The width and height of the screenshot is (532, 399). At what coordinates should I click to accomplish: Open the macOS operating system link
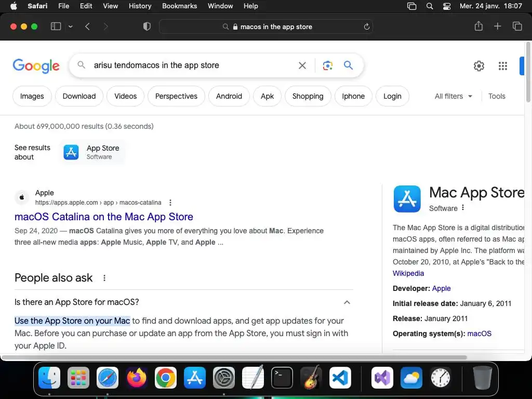coord(479,334)
